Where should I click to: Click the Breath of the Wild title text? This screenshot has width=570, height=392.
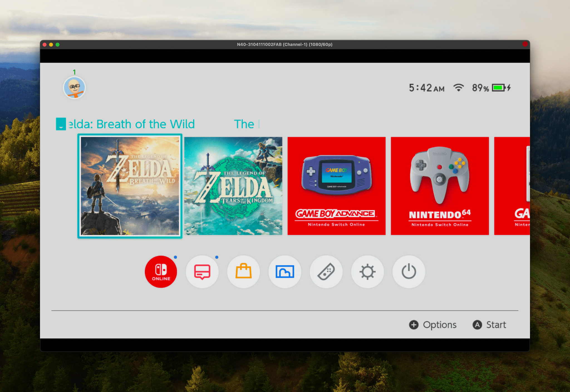tap(132, 124)
